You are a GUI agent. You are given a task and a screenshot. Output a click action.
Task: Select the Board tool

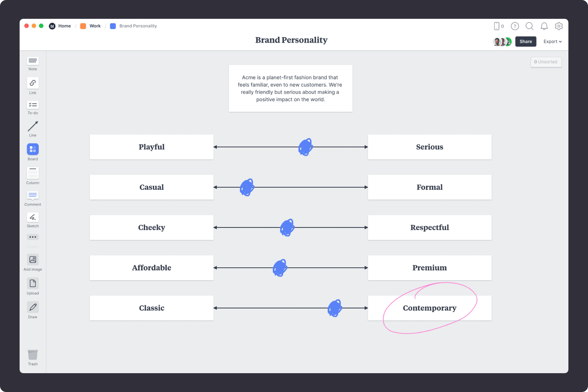(x=33, y=149)
